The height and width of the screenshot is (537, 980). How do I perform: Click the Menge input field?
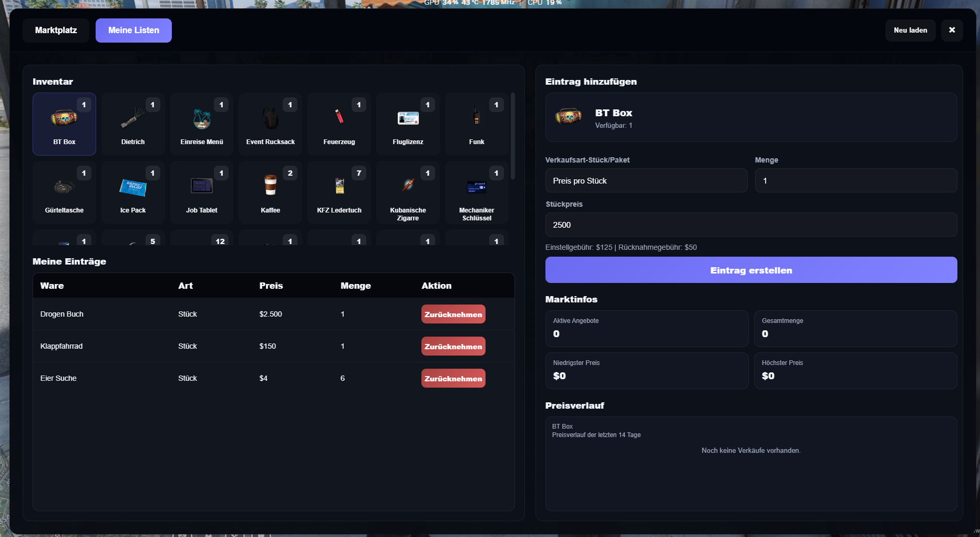coord(855,180)
